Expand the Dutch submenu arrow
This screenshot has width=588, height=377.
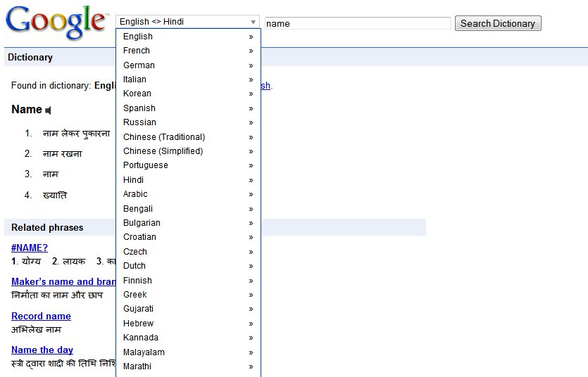point(251,267)
